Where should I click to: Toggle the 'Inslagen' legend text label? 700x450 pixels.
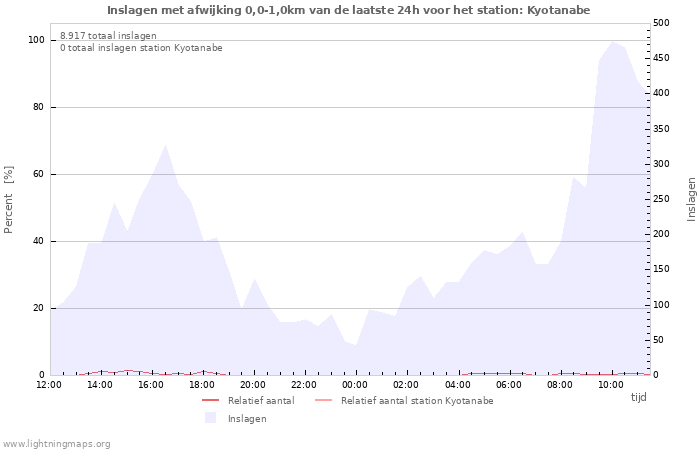(247, 418)
